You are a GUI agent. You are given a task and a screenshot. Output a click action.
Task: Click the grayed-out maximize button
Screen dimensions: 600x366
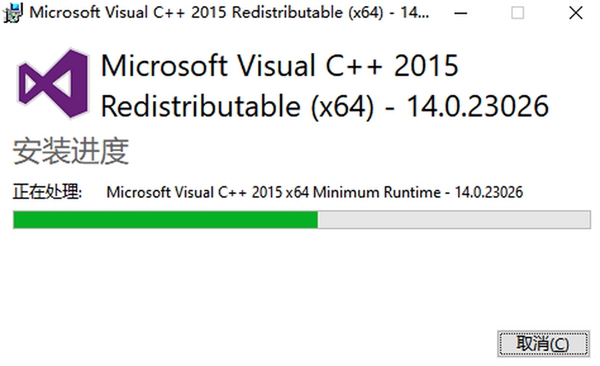517,13
